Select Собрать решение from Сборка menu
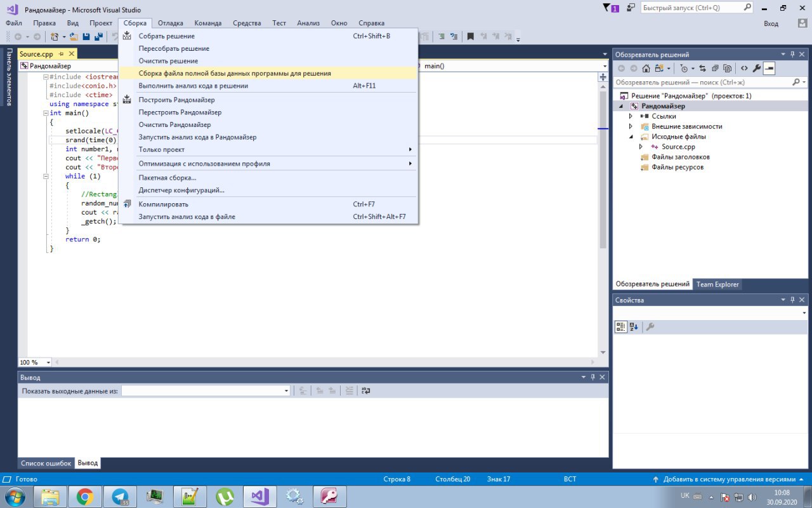The image size is (812, 508). [167, 36]
